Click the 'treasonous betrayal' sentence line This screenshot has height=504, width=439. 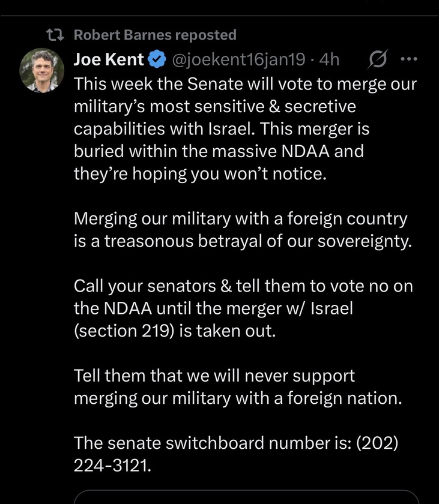click(x=243, y=241)
